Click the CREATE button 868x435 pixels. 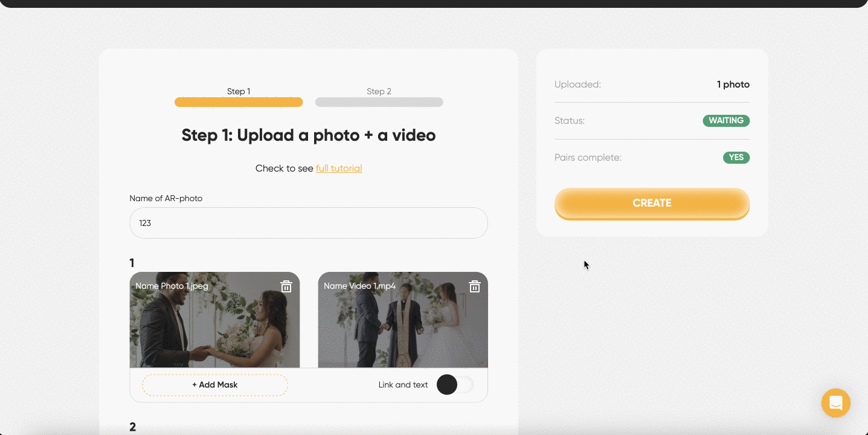(652, 204)
